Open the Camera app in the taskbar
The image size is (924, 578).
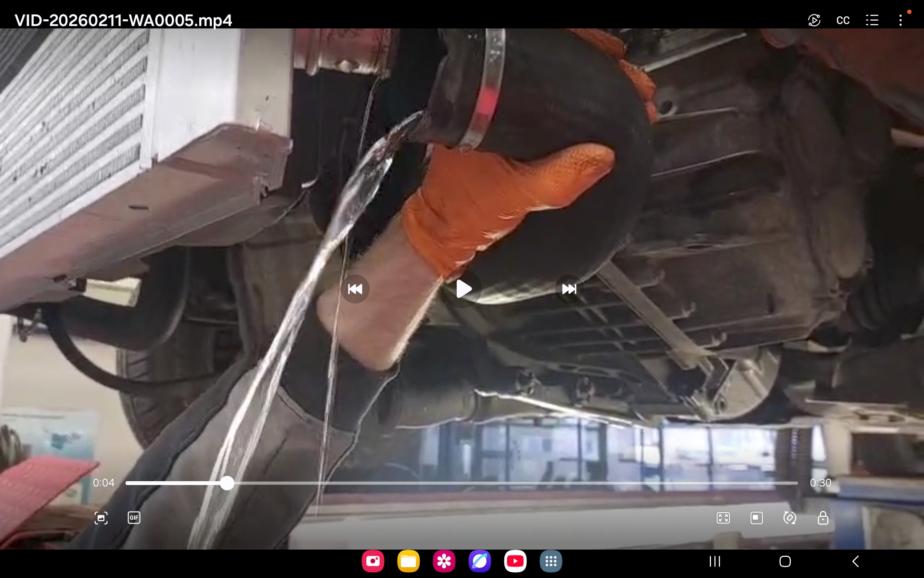pos(373,561)
